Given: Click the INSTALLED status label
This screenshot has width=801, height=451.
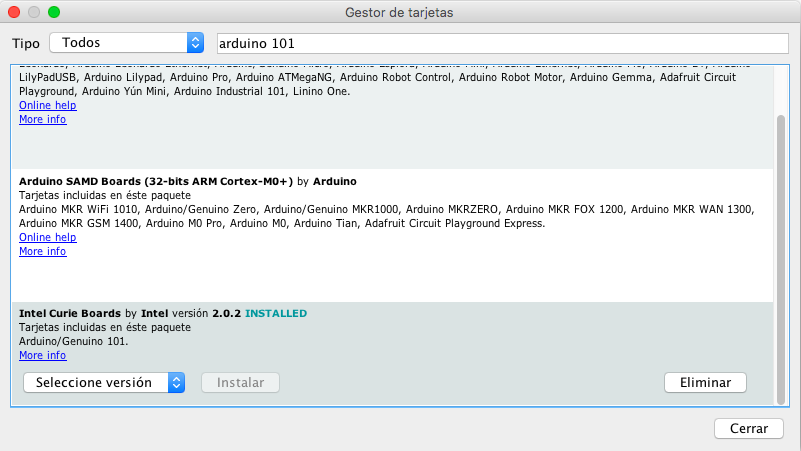Looking at the screenshot, I should (276, 313).
